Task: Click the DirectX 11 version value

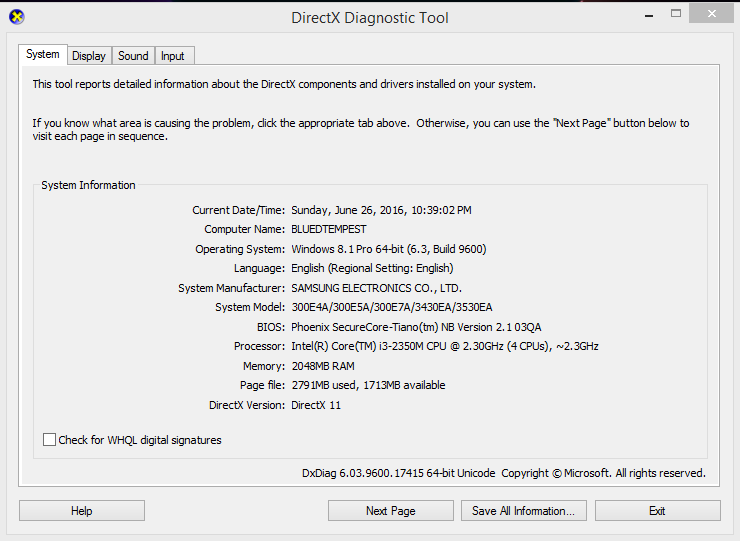Action: [x=316, y=405]
